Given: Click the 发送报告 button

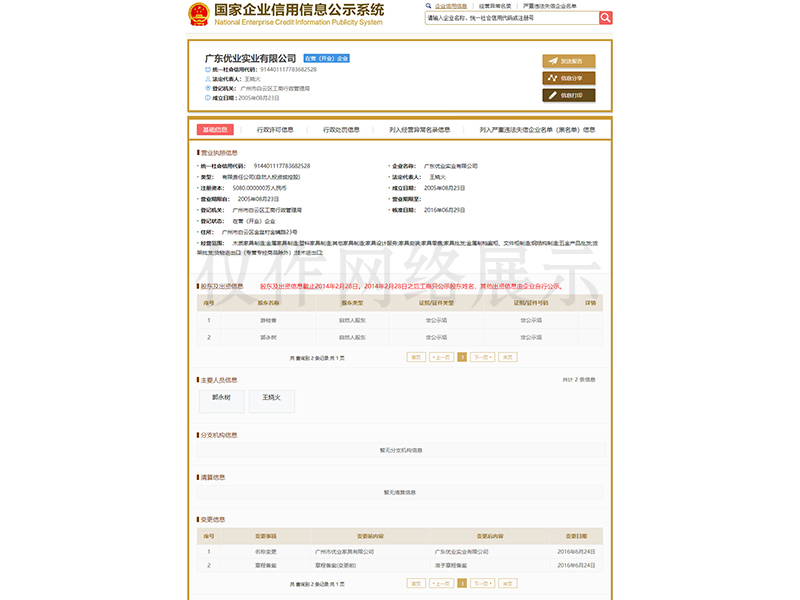Looking at the screenshot, I should 569,61.
